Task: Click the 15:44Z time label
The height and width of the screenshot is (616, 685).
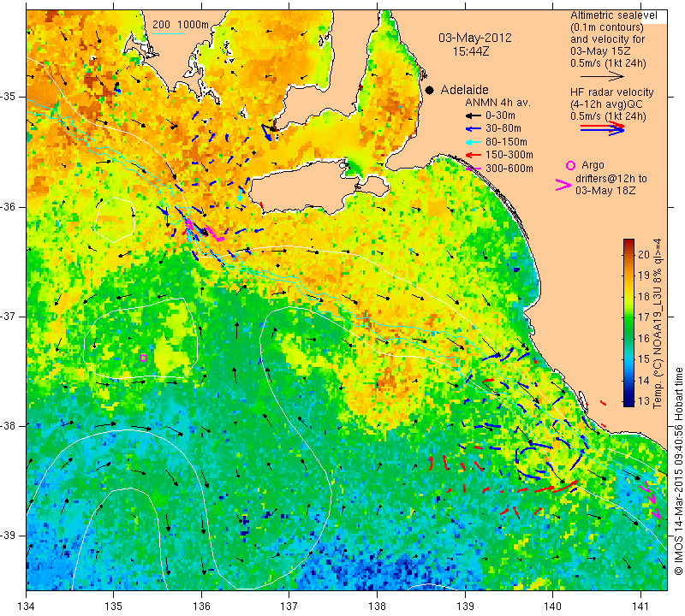Action: click(470, 51)
